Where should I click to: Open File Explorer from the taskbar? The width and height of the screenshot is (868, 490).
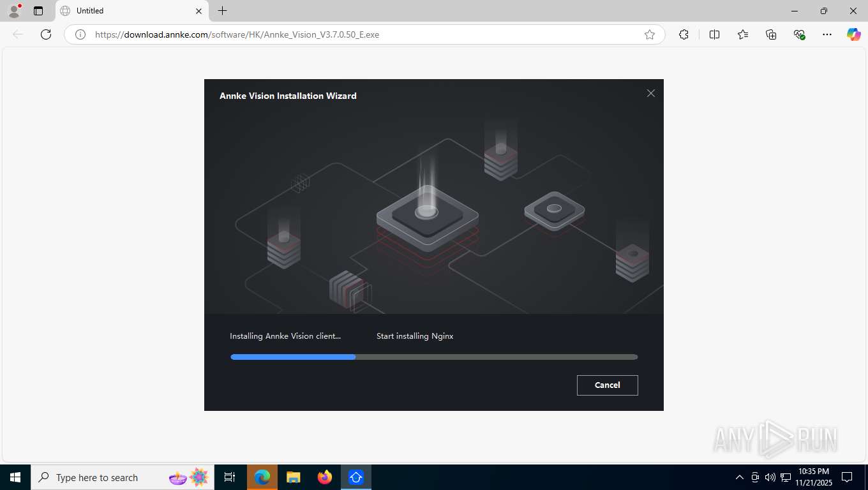(294, 477)
